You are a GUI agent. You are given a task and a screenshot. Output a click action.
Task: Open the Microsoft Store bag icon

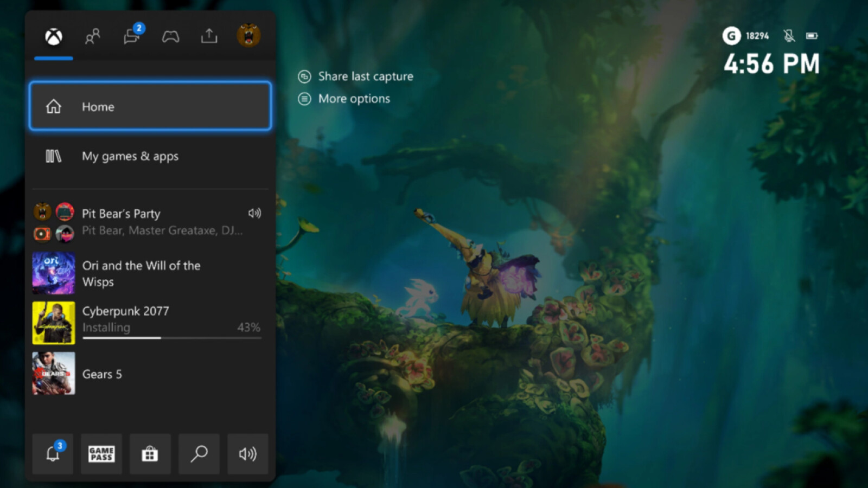pos(150,454)
